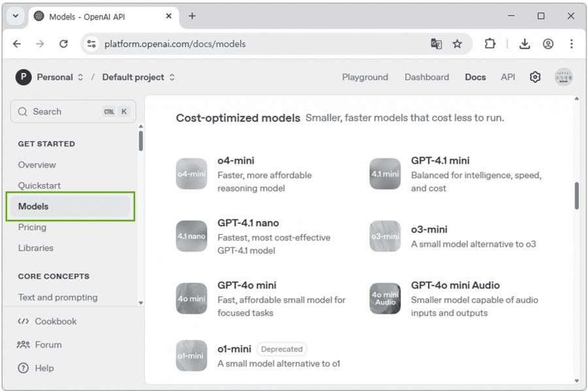Click the Forum people icon

24,345
